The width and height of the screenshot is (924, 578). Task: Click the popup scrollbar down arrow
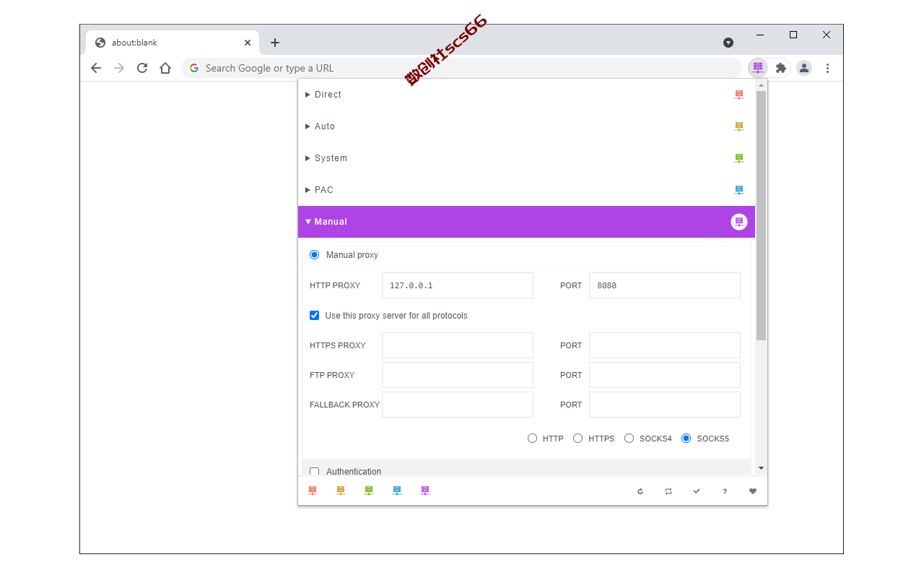(761, 469)
